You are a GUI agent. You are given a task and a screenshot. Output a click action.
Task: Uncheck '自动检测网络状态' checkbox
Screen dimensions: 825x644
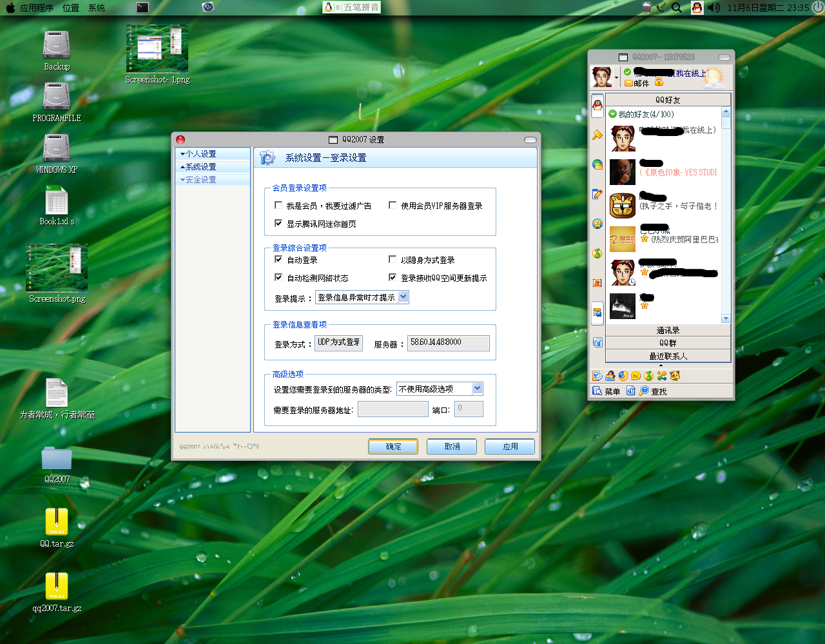click(x=278, y=277)
